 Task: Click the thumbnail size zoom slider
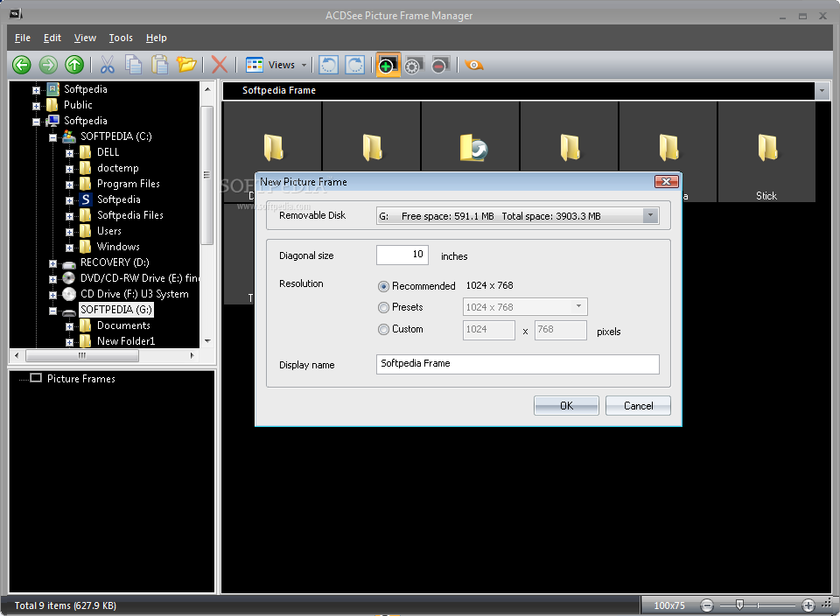coord(740,605)
